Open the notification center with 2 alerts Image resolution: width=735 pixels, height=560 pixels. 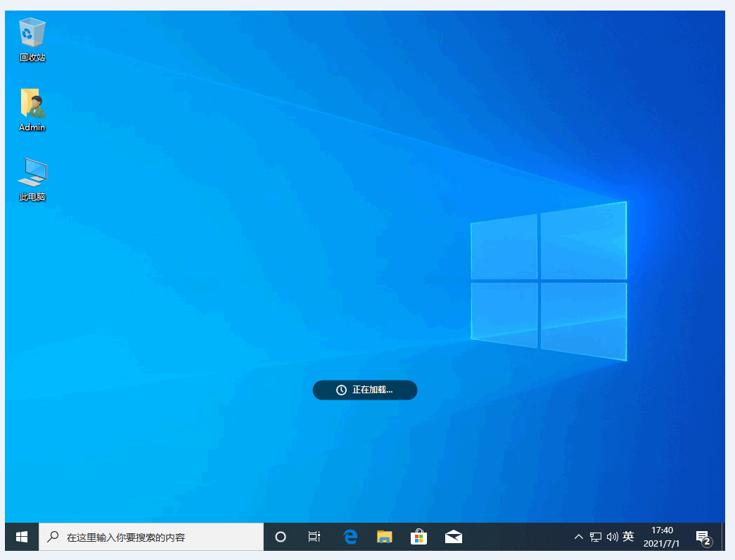click(x=703, y=537)
